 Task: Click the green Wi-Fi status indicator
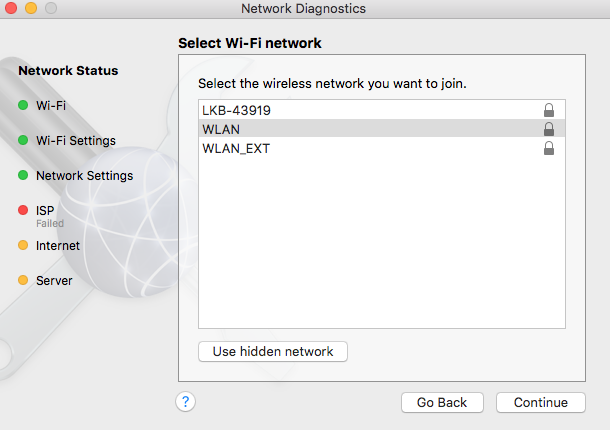tap(23, 105)
